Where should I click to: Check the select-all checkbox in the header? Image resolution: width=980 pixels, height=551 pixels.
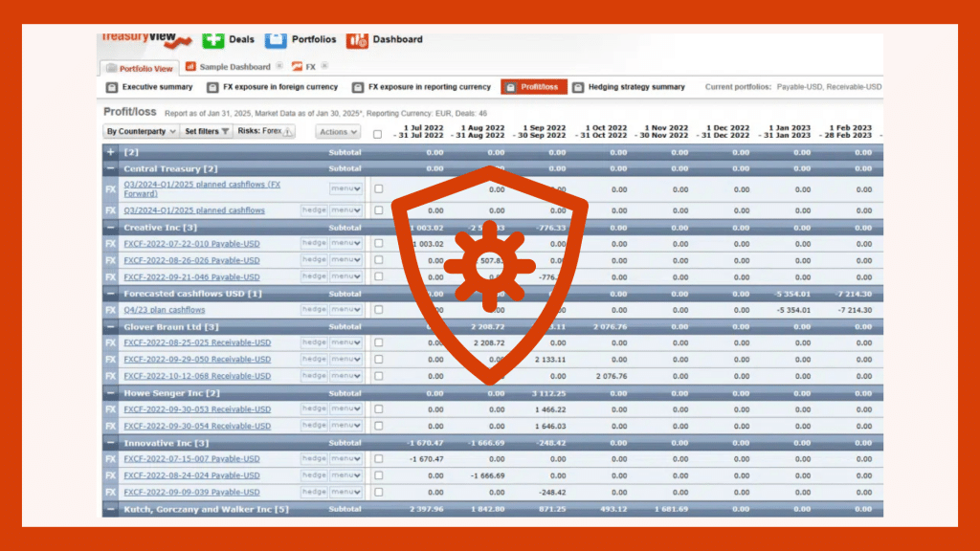(x=377, y=135)
